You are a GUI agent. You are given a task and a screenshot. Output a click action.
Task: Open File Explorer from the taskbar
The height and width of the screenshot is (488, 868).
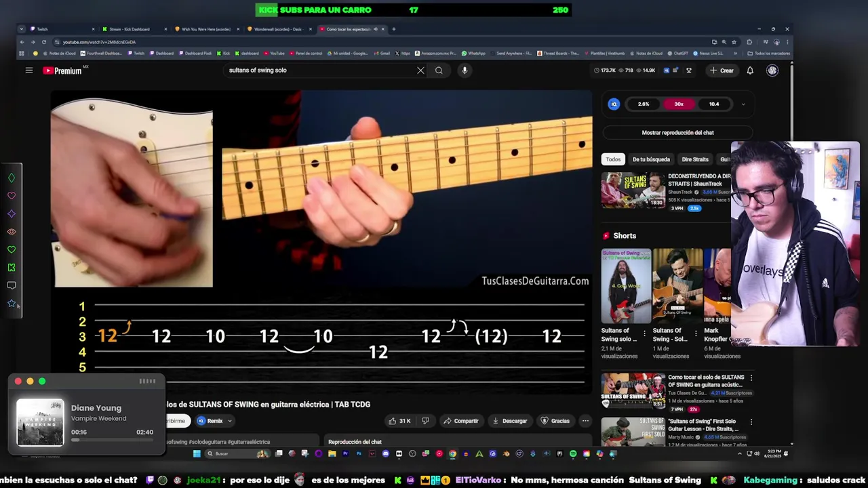(x=332, y=453)
